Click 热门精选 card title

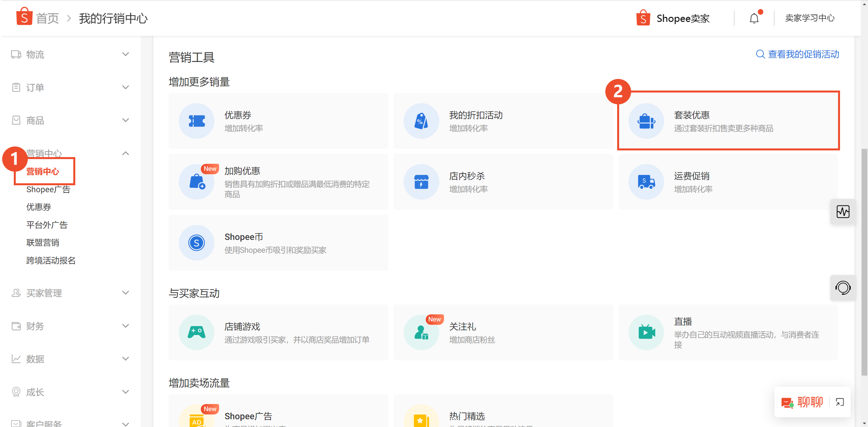[467, 416]
